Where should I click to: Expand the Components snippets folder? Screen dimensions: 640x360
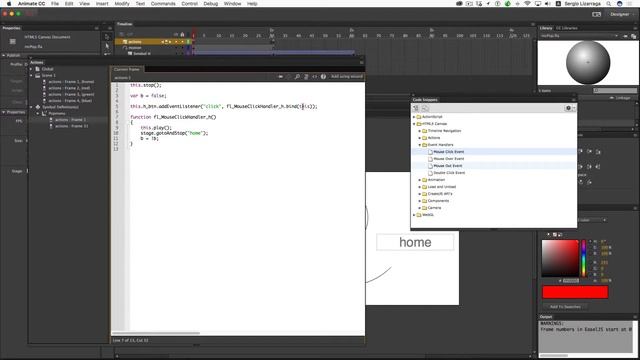[x=420, y=201]
